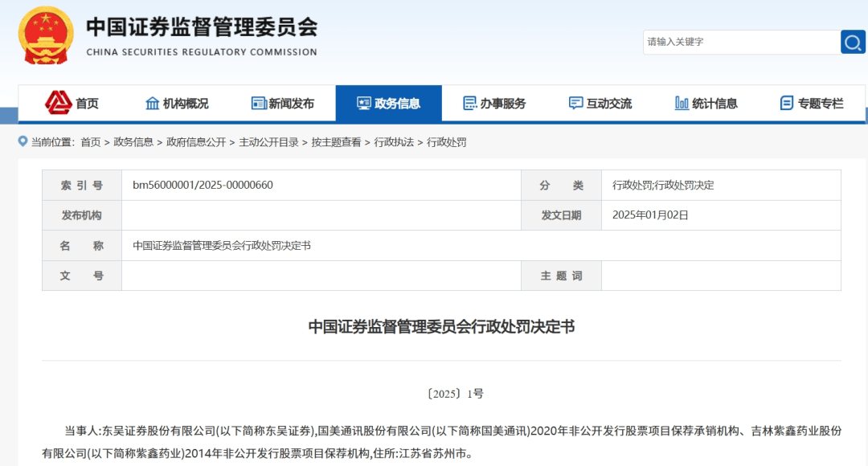Viewport: 868px width, 466px height.
Task: Go to 主动公开目录 in the breadcrumb
Action: pyautogui.click(x=268, y=142)
